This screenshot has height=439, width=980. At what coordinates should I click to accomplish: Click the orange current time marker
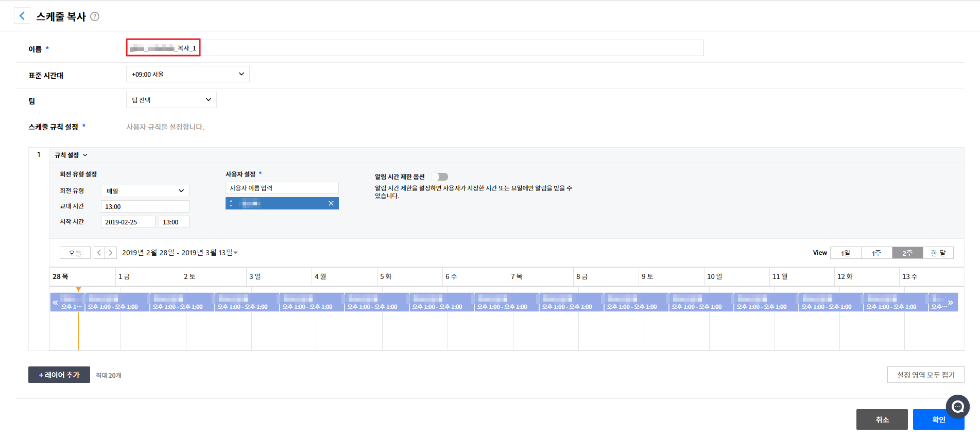(78, 290)
